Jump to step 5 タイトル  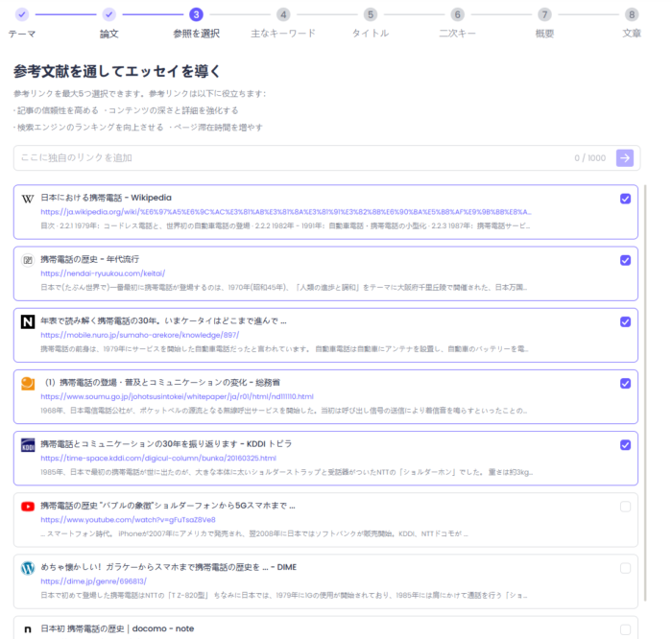[371, 14]
